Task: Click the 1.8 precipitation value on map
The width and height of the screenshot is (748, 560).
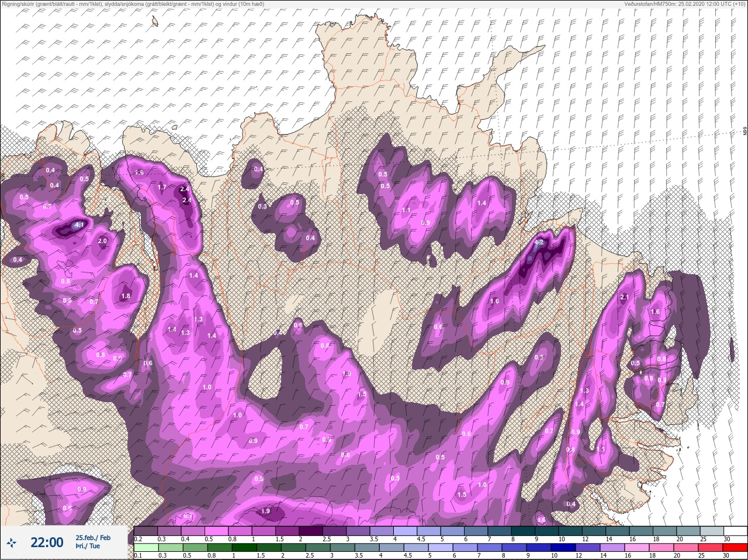Action: 126,296
